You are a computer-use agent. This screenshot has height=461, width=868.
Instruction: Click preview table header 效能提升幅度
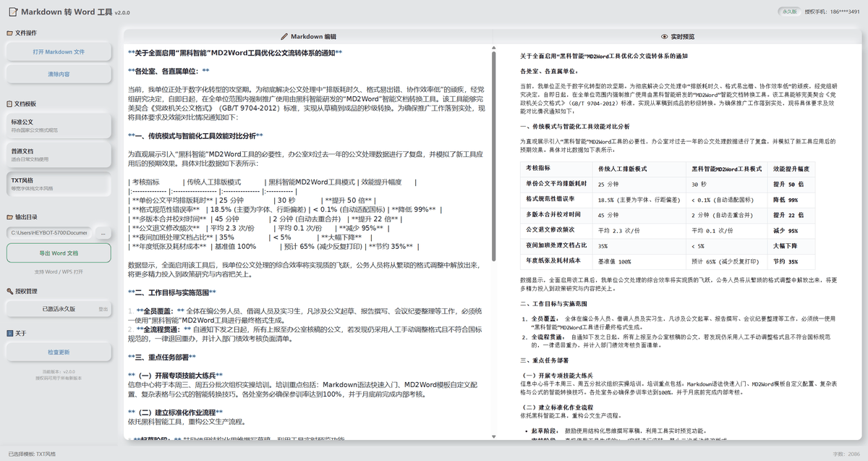coord(791,168)
